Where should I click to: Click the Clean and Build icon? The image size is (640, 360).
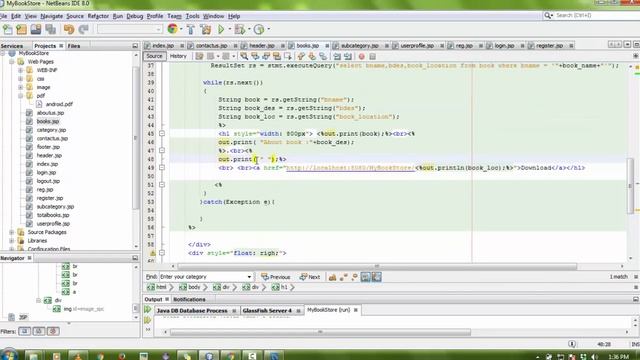(206, 29)
